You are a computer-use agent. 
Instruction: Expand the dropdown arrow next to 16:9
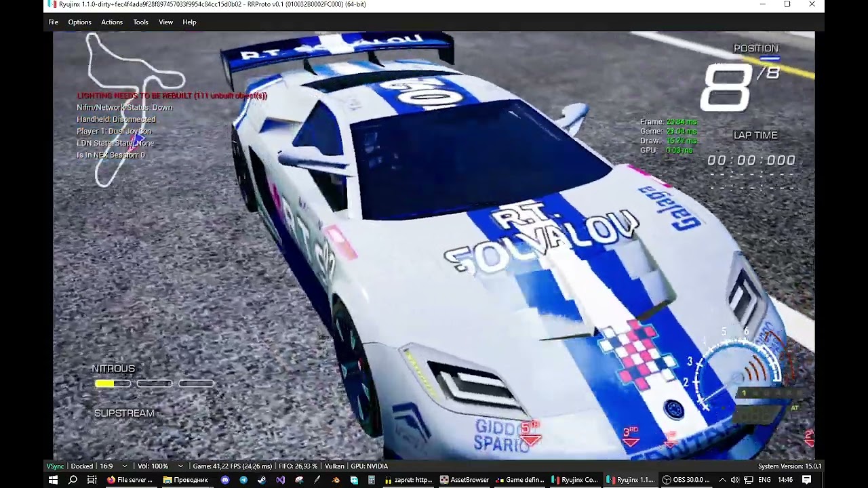click(124, 466)
